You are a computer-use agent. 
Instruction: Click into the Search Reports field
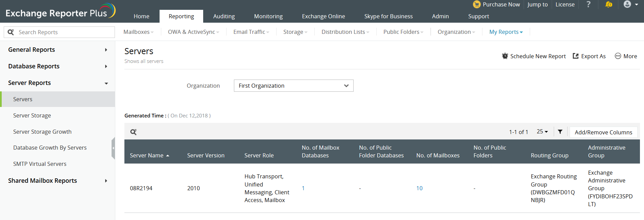[x=59, y=32]
